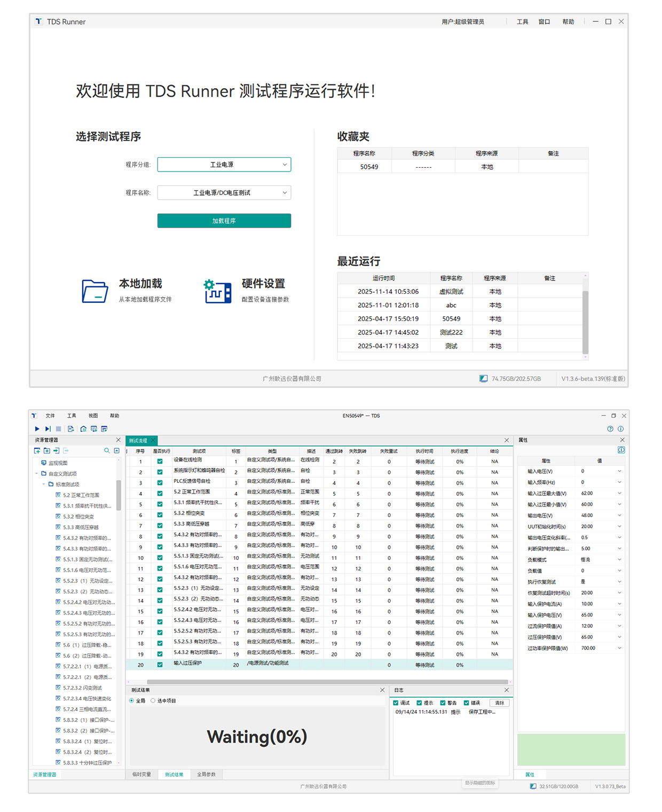Click the home icon in the toolbar

click(x=83, y=429)
